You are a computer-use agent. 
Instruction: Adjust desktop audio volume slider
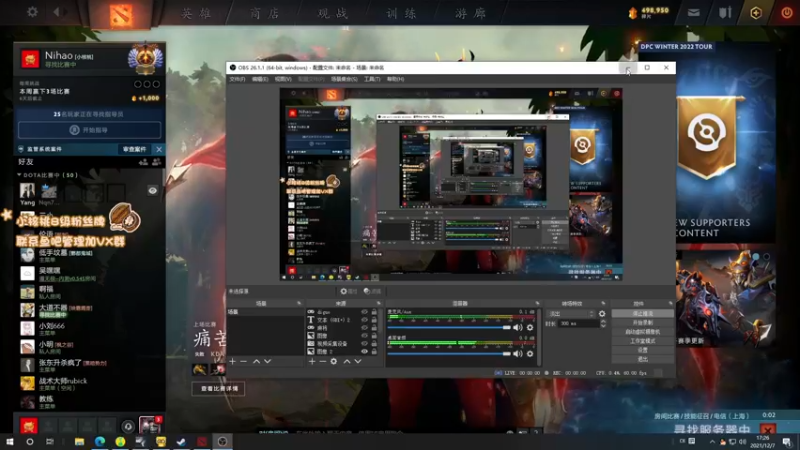coord(449,354)
